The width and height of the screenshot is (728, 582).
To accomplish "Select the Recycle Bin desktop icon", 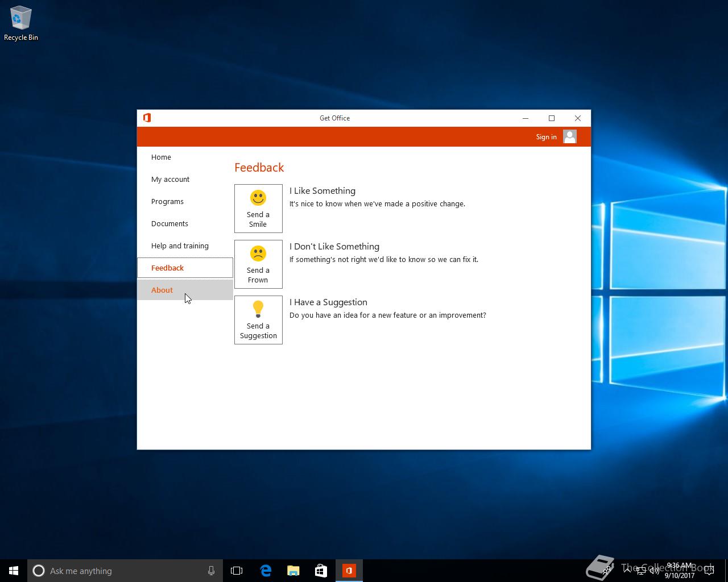I will click(x=21, y=23).
